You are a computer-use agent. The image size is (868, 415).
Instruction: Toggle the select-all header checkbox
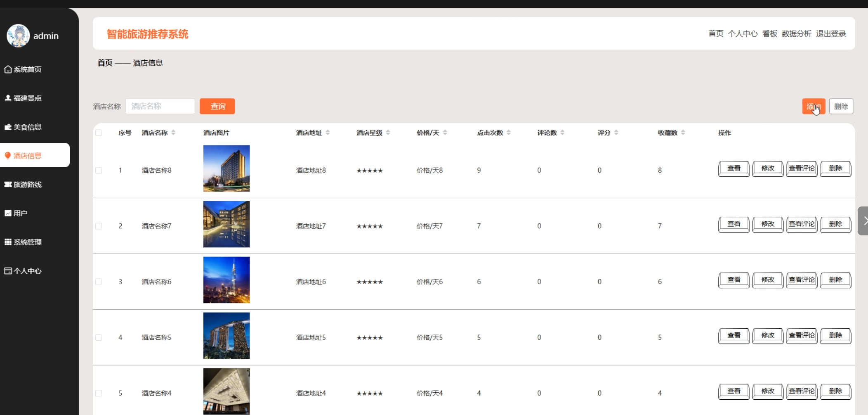(99, 133)
